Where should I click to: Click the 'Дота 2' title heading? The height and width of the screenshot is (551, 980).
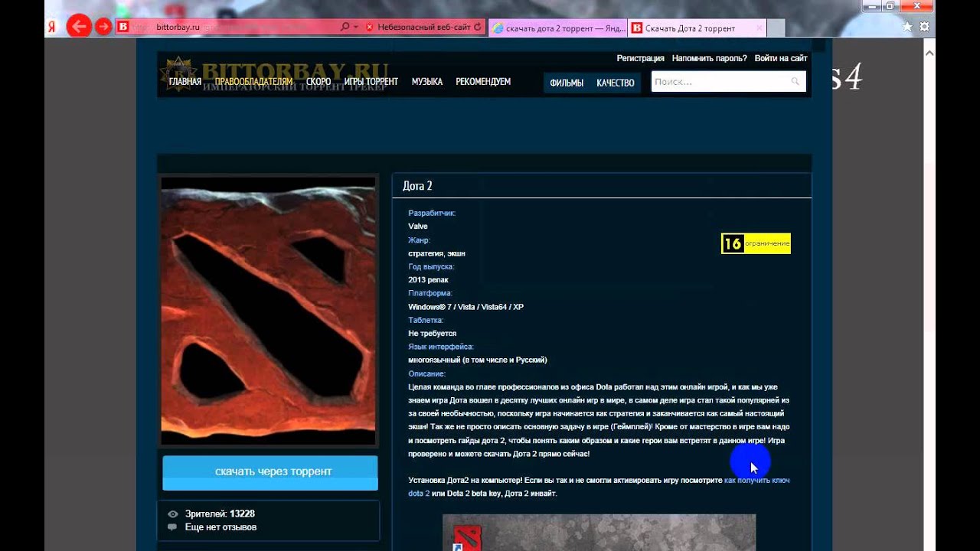(417, 186)
